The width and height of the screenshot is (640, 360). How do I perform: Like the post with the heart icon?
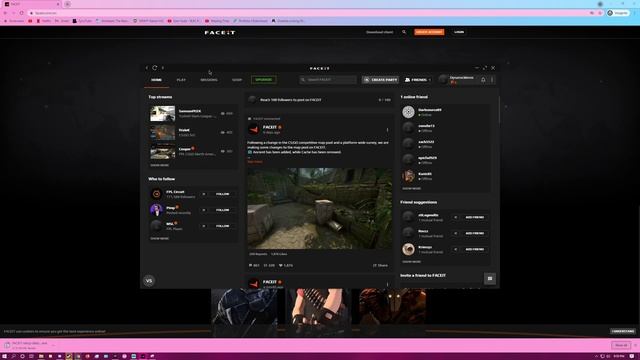pos(281,265)
